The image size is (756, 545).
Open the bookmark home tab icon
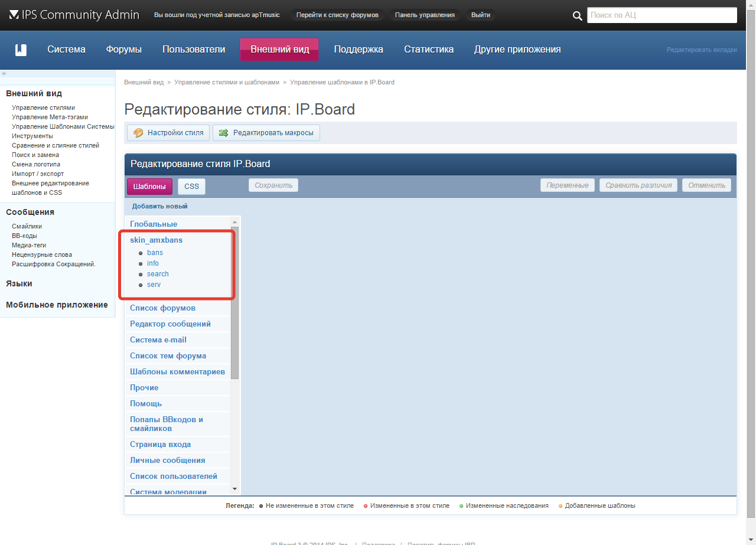point(21,50)
